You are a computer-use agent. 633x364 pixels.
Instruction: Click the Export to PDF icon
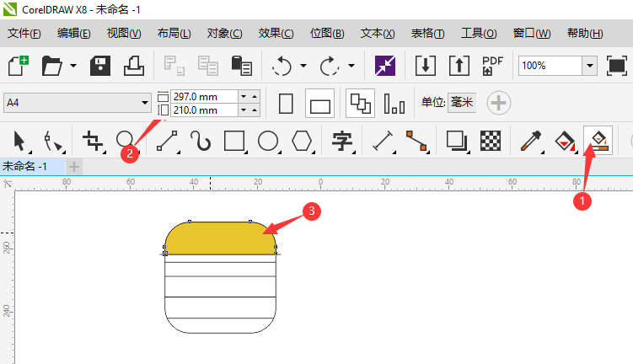(492, 66)
